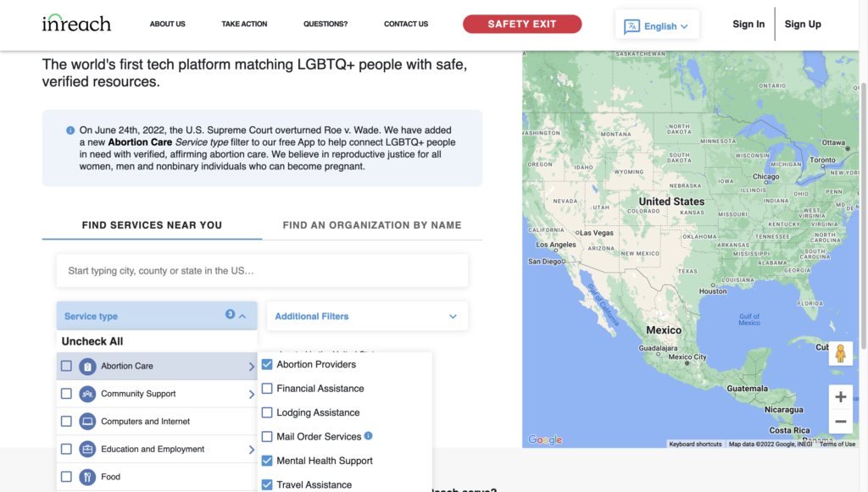The height and width of the screenshot is (492, 868).
Task: Switch to Find an Organization by Name tab
Action: point(372,225)
